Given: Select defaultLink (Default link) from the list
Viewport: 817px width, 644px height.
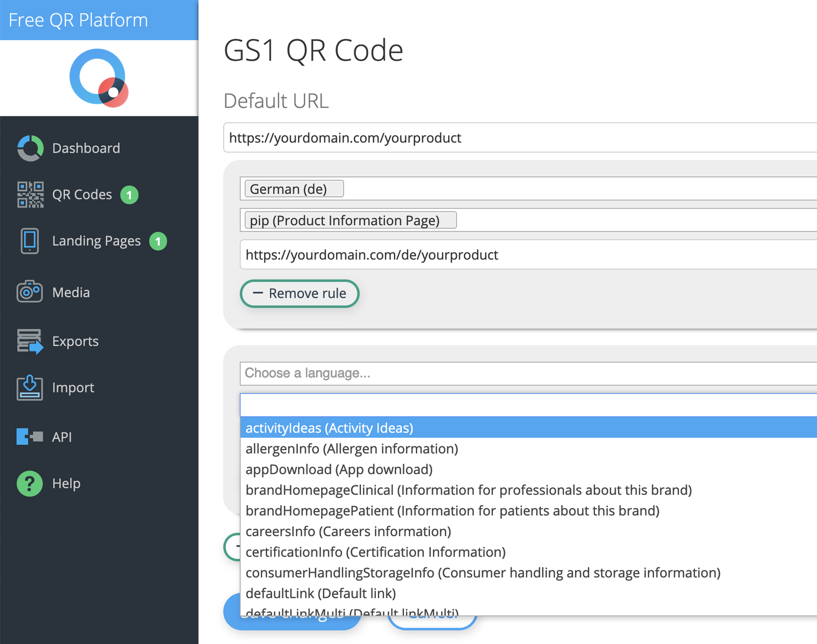Looking at the screenshot, I should [321, 593].
